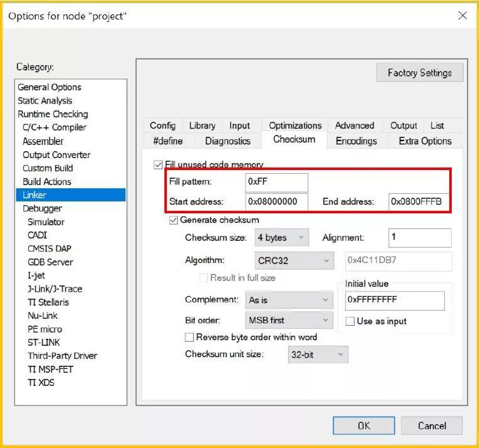
Task: Uncheck the Generate checksum checkbox
Action: tap(174, 220)
